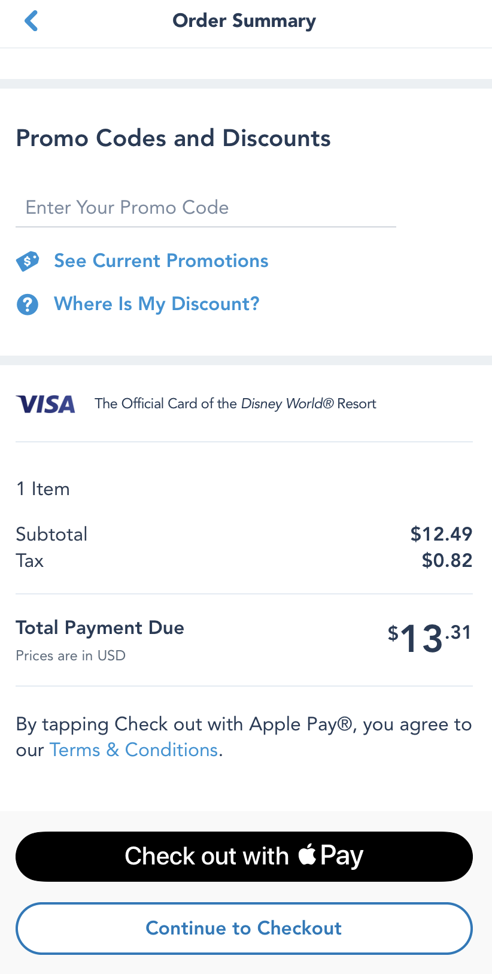Screen dimensions: 492x980
Task: Open See Current Promotions link
Action: click(x=161, y=261)
